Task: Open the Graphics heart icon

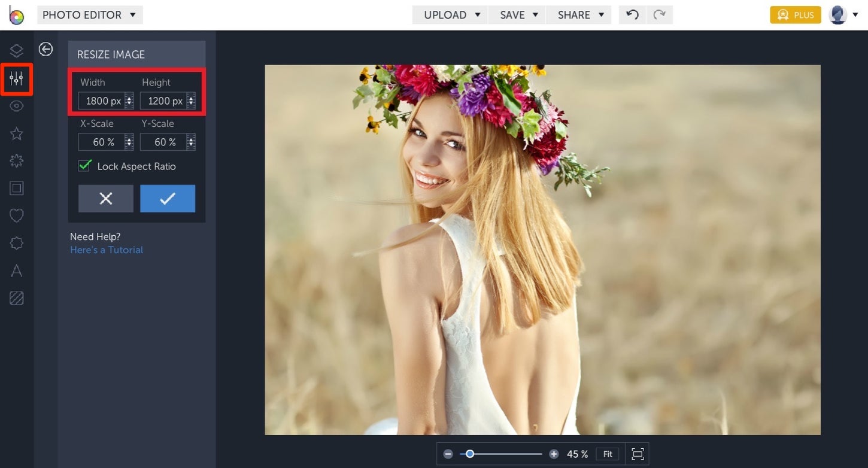Action: [16, 215]
